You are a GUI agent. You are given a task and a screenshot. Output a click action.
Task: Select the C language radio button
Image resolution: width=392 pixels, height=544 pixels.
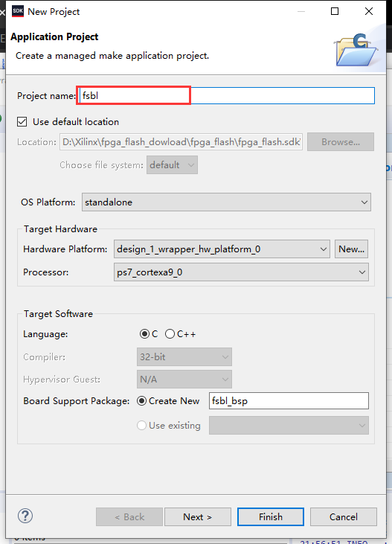144,333
